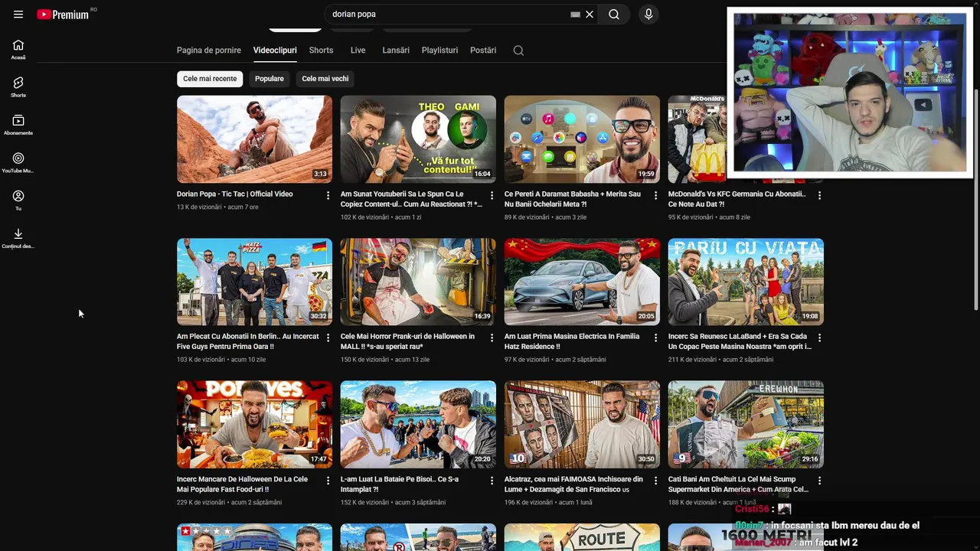This screenshot has height=551, width=980.
Task: Play the Alcatraz prison thumbnail video
Action: click(x=582, y=425)
